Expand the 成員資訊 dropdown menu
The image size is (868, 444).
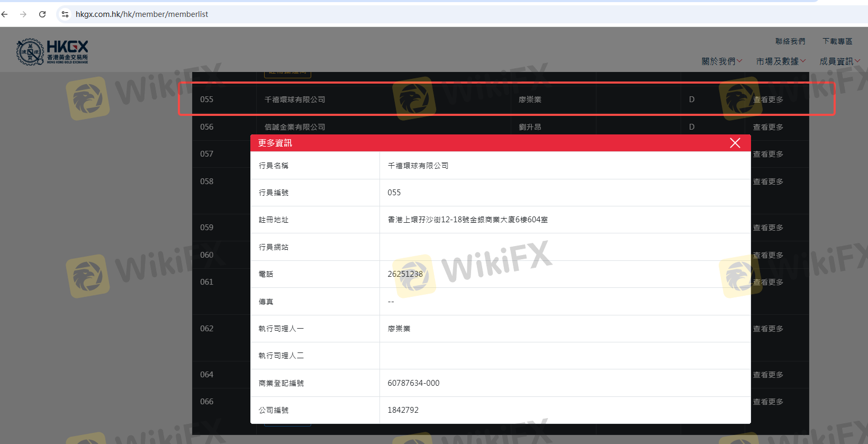click(839, 61)
